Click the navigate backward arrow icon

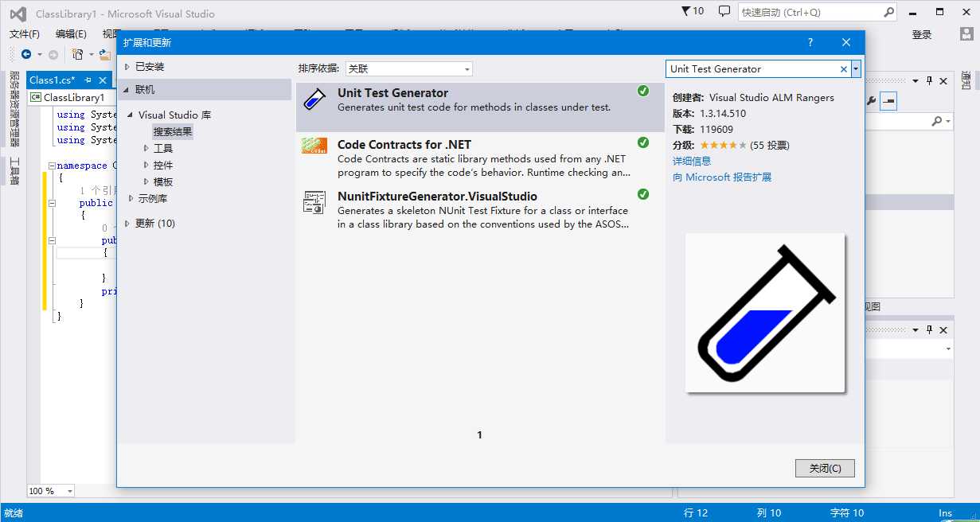(26, 54)
